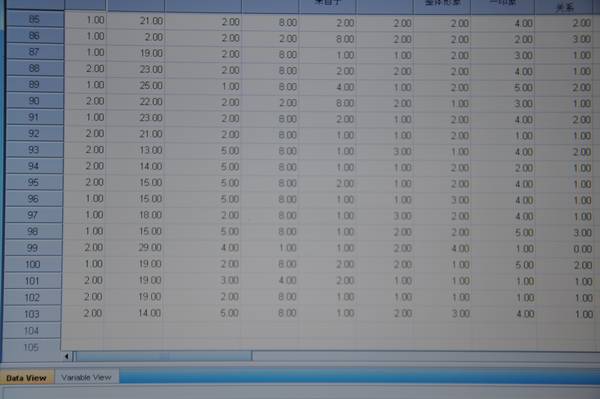The width and height of the screenshot is (600, 399).
Task: Click the 22.00 cell in row 90
Action: click(136, 101)
